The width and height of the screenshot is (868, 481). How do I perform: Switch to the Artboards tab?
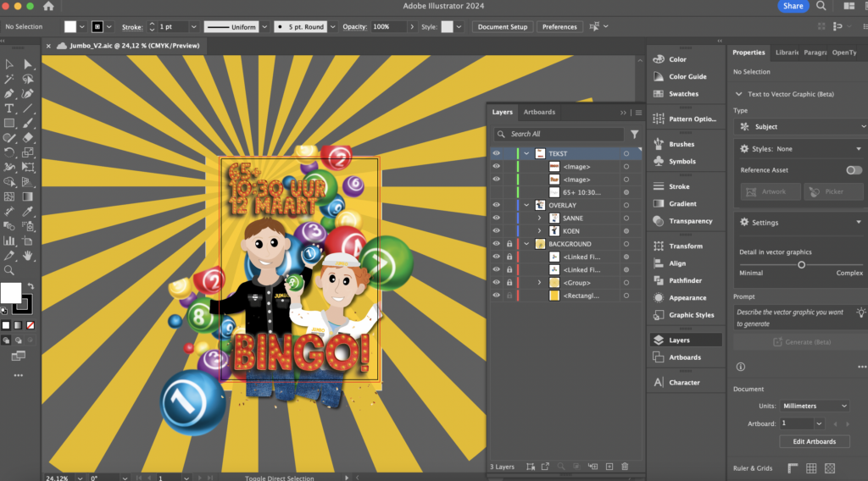[x=539, y=113]
